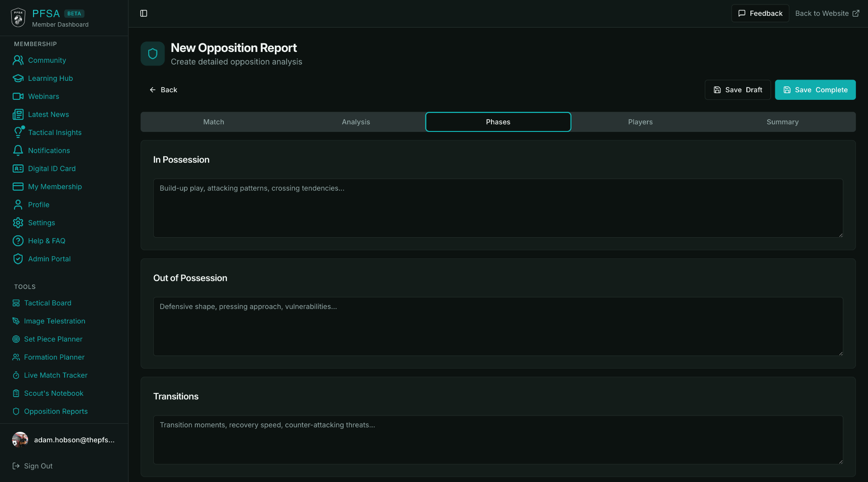Click the Latest News newspaper icon
Viewport: 868px width, 482px height.
18,114
